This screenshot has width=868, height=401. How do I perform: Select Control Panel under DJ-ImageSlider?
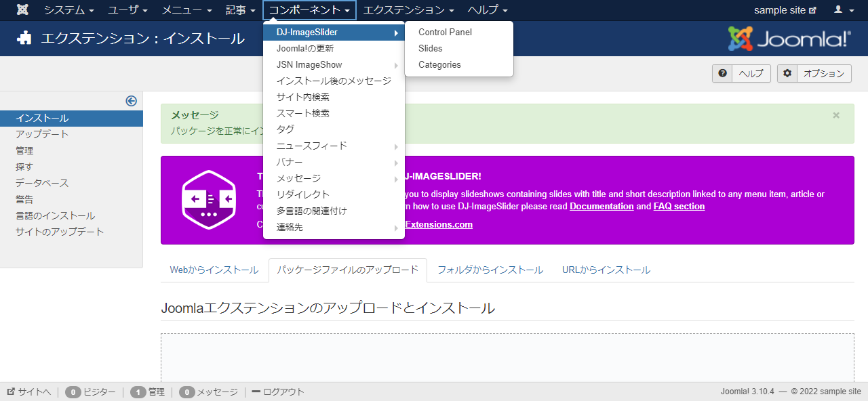click(445, 33)
